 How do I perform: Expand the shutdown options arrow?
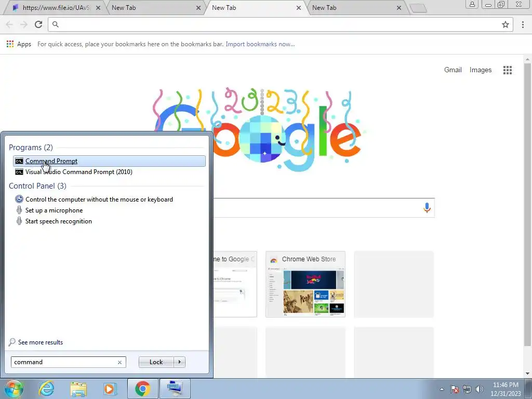179,362
